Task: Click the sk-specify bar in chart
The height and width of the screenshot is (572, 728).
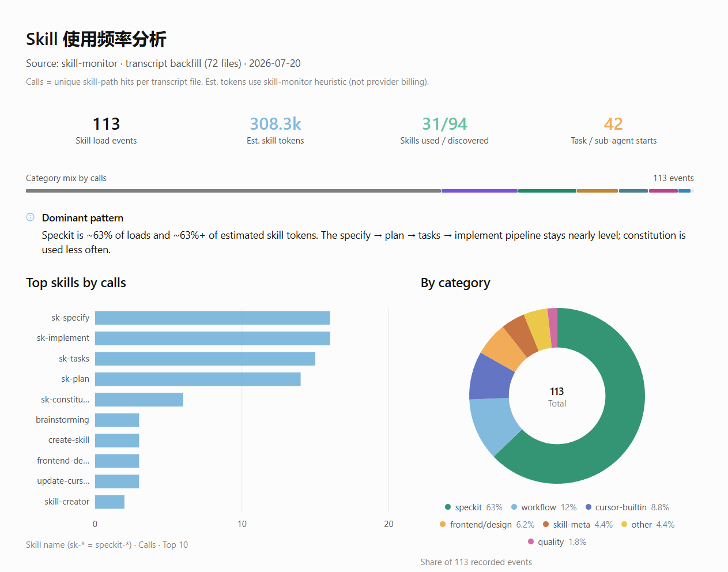Action: coord(212,318)
